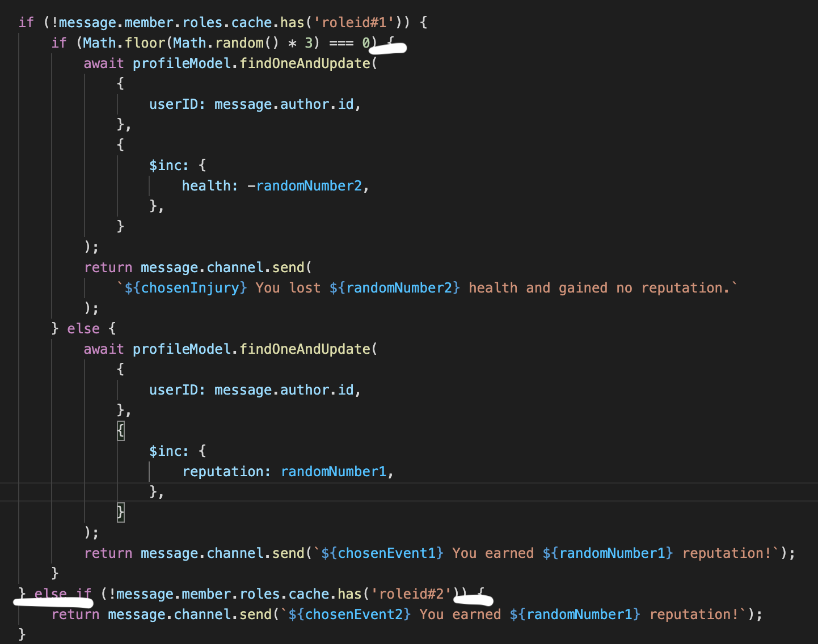818x644 pixels.
Task: Click send on the chosenEvent1 line
Action: [288, 553]
